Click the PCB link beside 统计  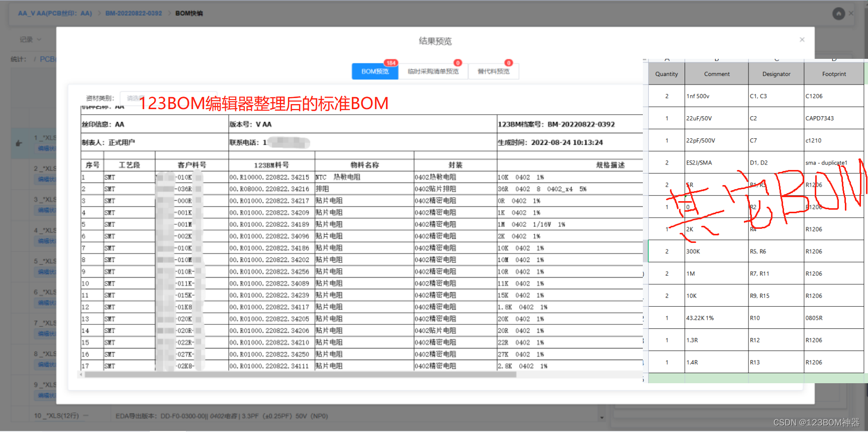coord(48,59)
